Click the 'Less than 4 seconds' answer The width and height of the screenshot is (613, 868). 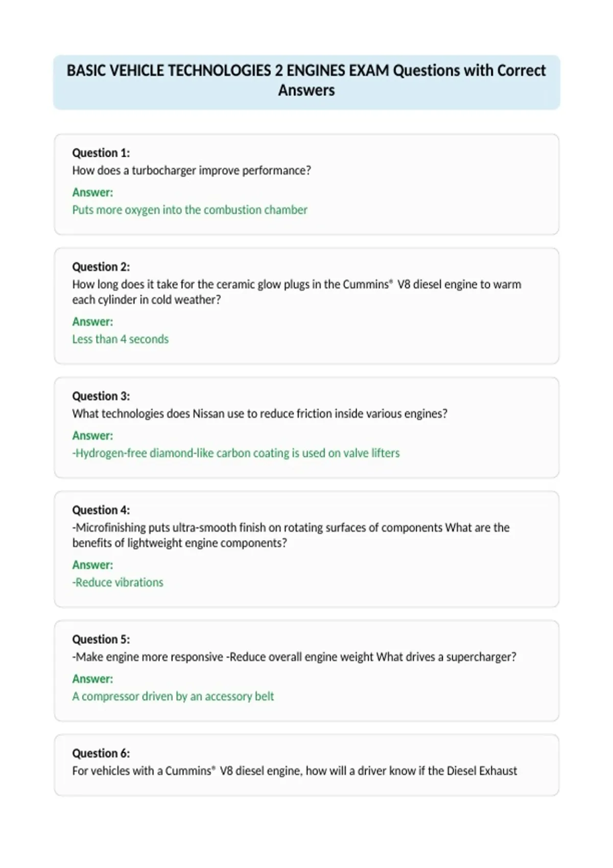click(x=121, y=339)
